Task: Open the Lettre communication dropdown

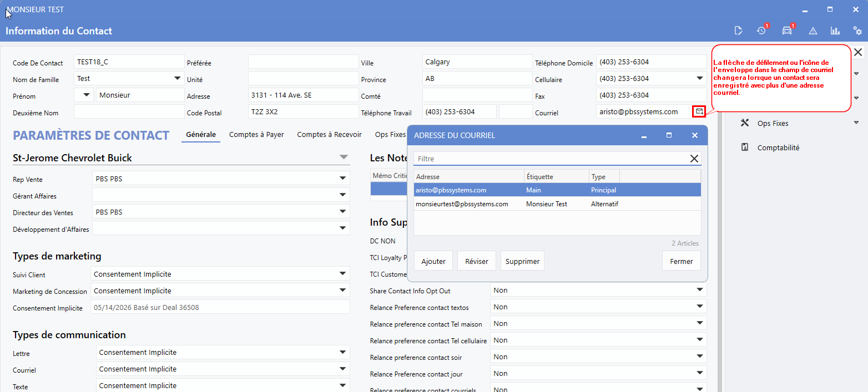Action: point(342,352)
